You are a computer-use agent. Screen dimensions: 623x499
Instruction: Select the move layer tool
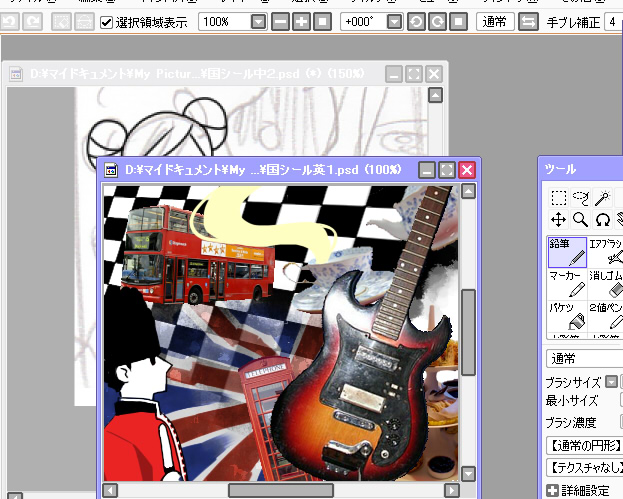[x=559, y=219]
